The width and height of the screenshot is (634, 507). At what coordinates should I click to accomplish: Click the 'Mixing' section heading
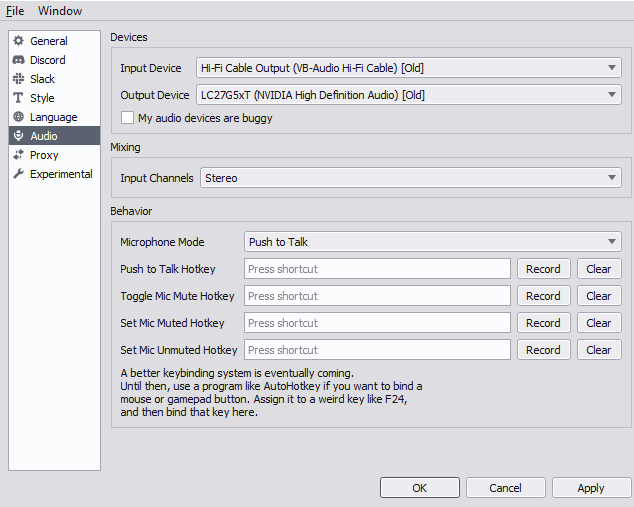click(x=125, y=147)
